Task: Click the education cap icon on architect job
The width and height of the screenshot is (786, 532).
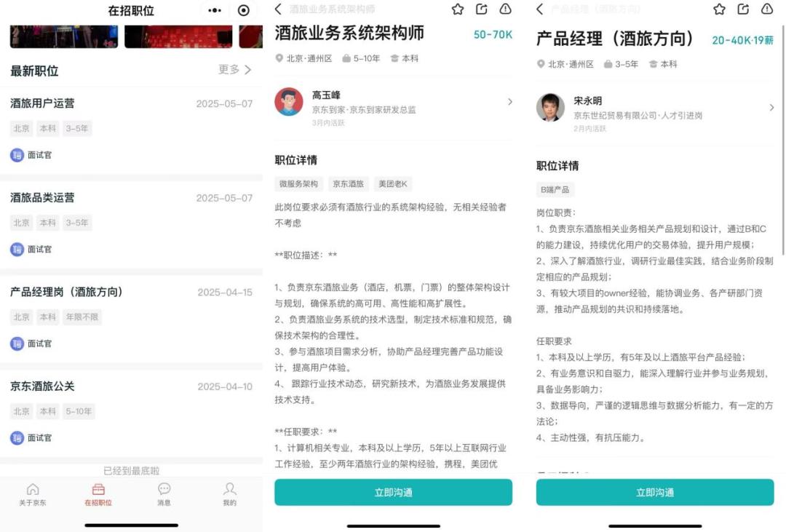Action: click(394, 59)
